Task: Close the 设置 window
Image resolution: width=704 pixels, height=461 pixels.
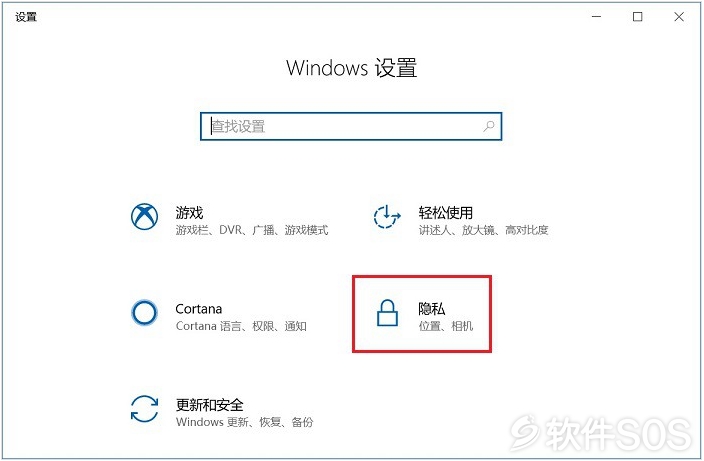Action: pos(679,17)
